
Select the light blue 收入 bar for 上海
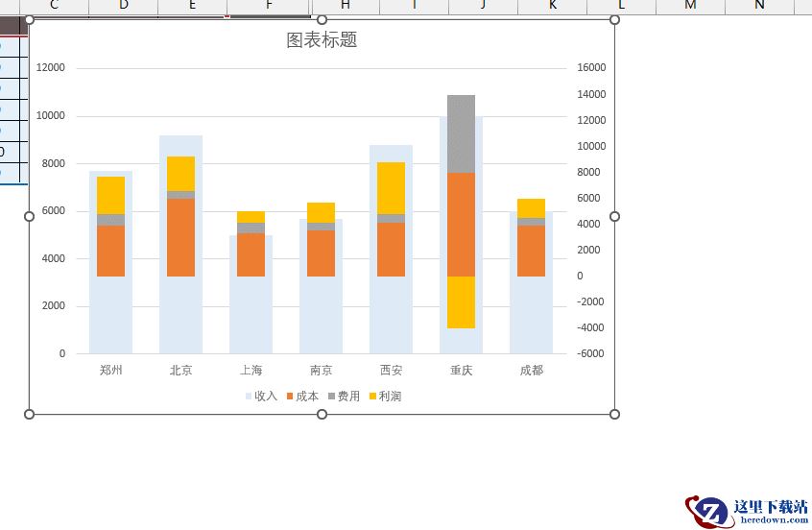(x=251, y=294)
